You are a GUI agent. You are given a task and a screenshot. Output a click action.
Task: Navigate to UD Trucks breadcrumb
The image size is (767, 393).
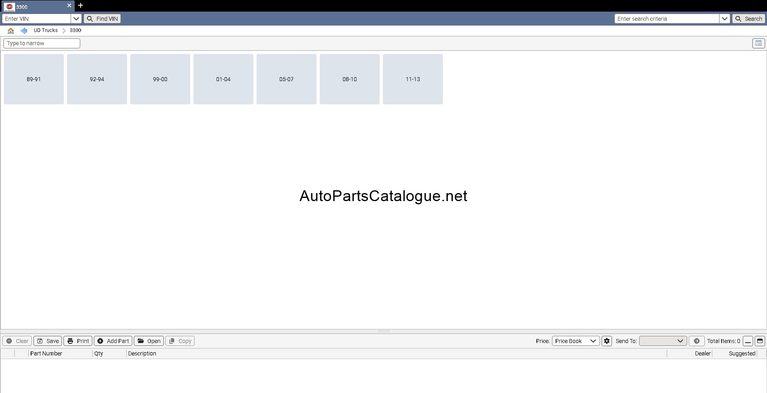pos(45,30)
